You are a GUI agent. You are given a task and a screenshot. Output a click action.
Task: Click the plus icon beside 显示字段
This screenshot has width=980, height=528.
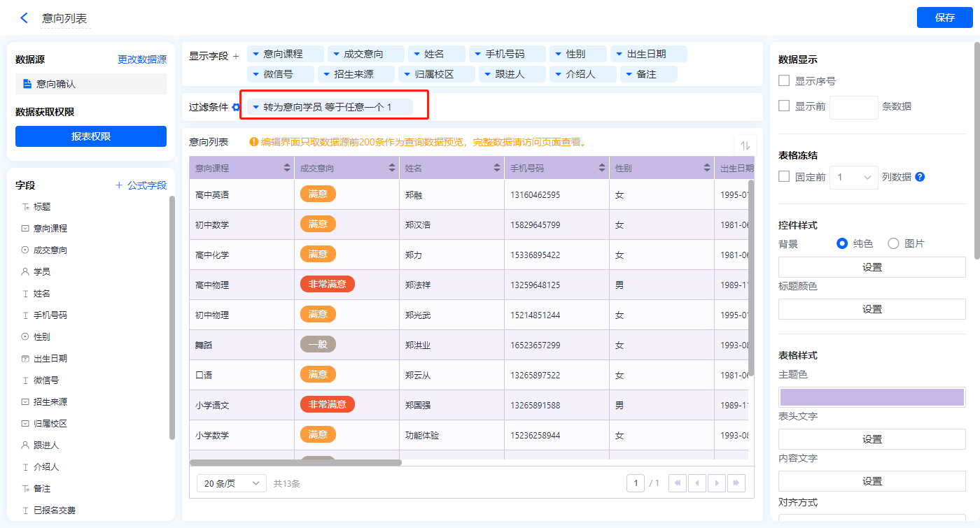(x=236, y=56)
